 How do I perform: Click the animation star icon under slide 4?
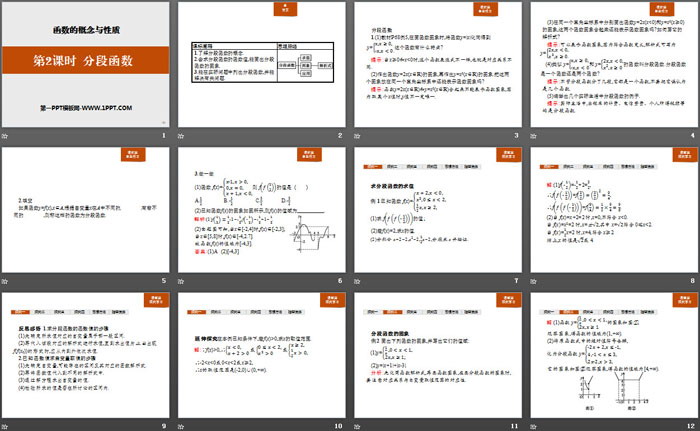[x=533, y=136]
